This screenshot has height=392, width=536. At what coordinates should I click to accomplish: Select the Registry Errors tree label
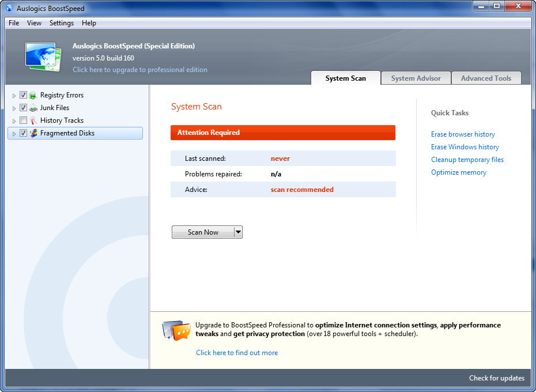(x=62, y=95)
